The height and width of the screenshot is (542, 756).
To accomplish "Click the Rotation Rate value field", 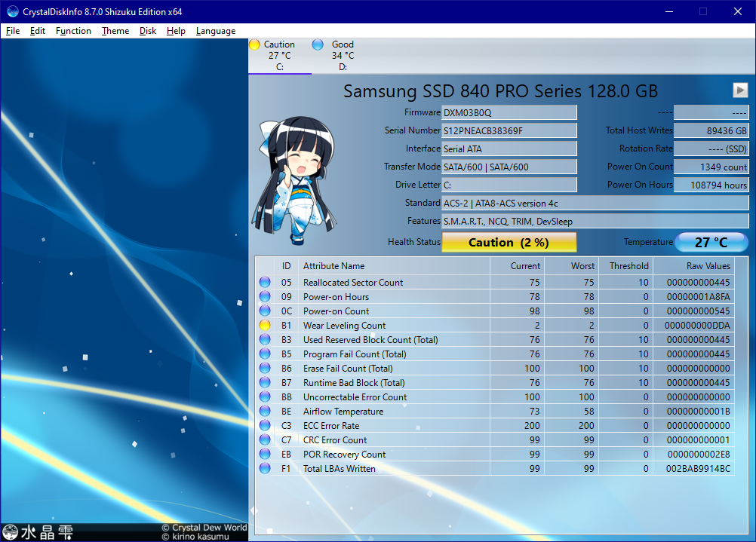I will [x=711, y=149].
